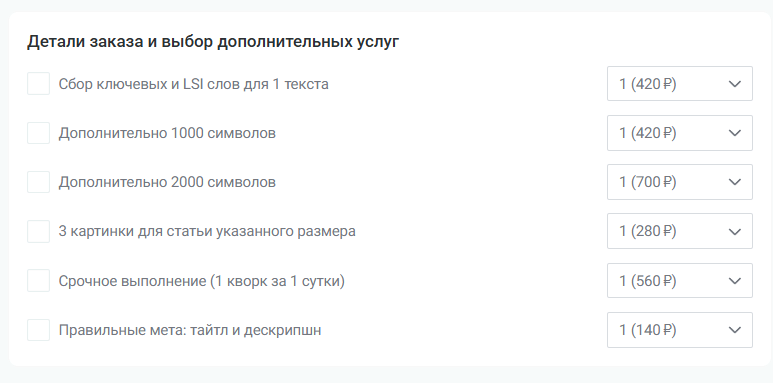The height and width of the screenshot is (383, 773).
Task: Enable the "Дополнительно 1000 символов" checkbox
Action: click(38, 133)
